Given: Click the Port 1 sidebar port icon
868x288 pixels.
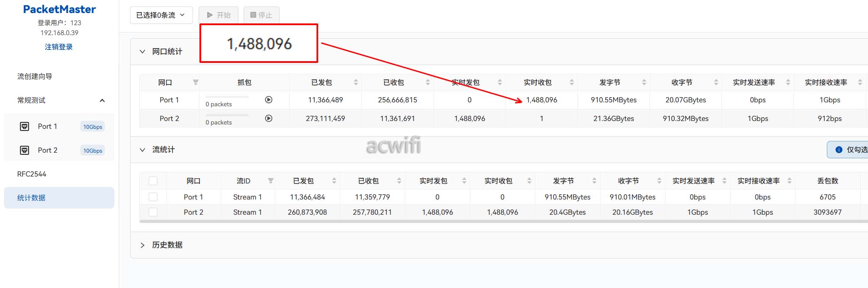Looking at the screenshot, I should coord(25,126).
